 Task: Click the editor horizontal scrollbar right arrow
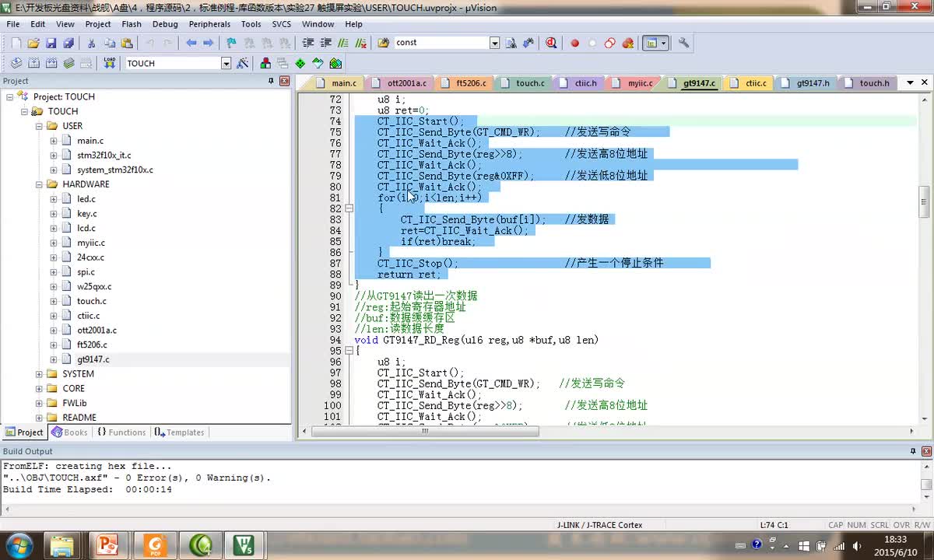coord(913,432)
